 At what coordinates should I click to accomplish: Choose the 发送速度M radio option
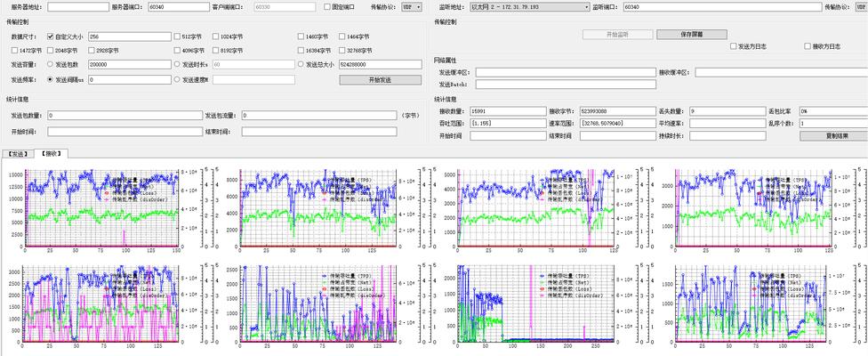(x=177, y=79)
